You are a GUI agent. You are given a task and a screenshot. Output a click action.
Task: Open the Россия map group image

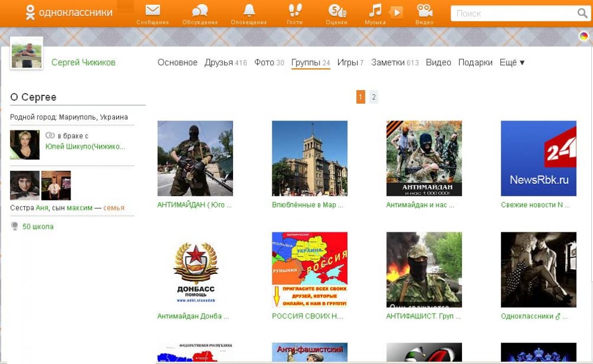pyautogui.click(x=310, y=270)
